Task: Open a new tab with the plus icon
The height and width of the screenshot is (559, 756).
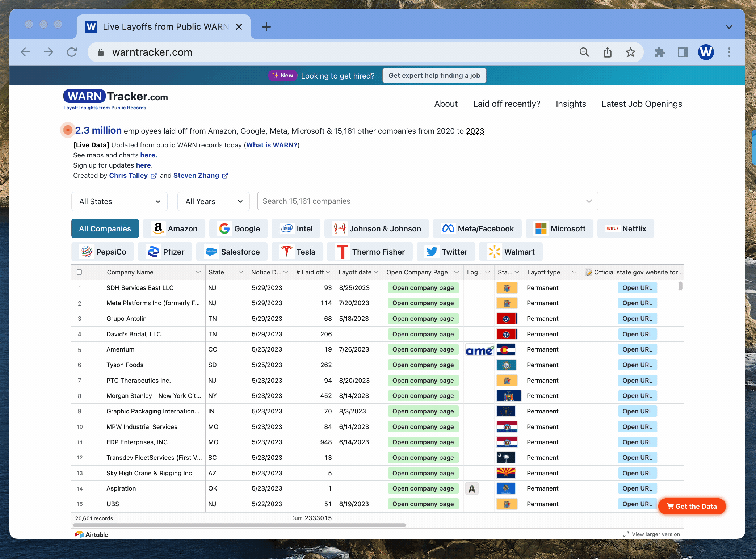Action: [266, 27]
